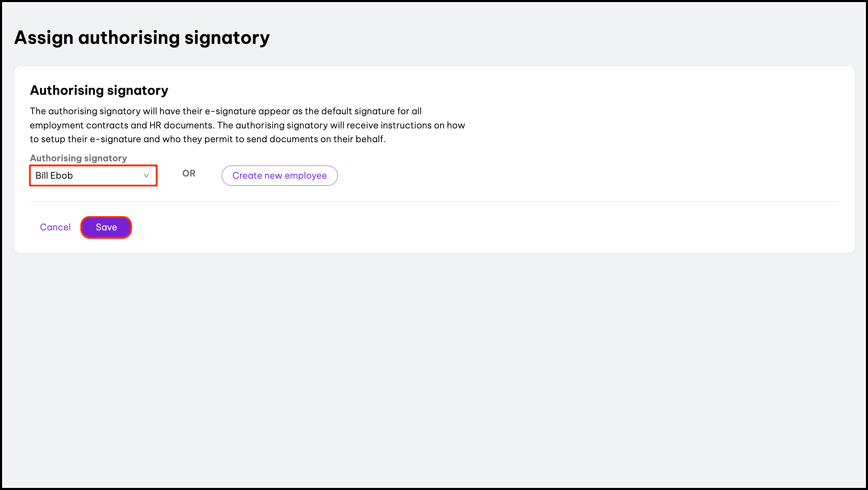Open the Authorising signatory dropdown
Screen dimensions: 868x490
pos(93,175)
